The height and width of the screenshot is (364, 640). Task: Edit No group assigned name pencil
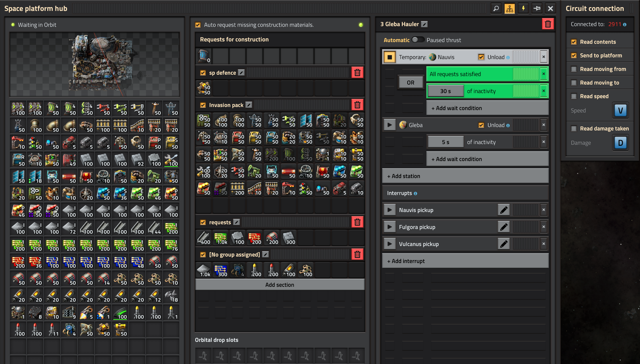click(x=265, y=255)
